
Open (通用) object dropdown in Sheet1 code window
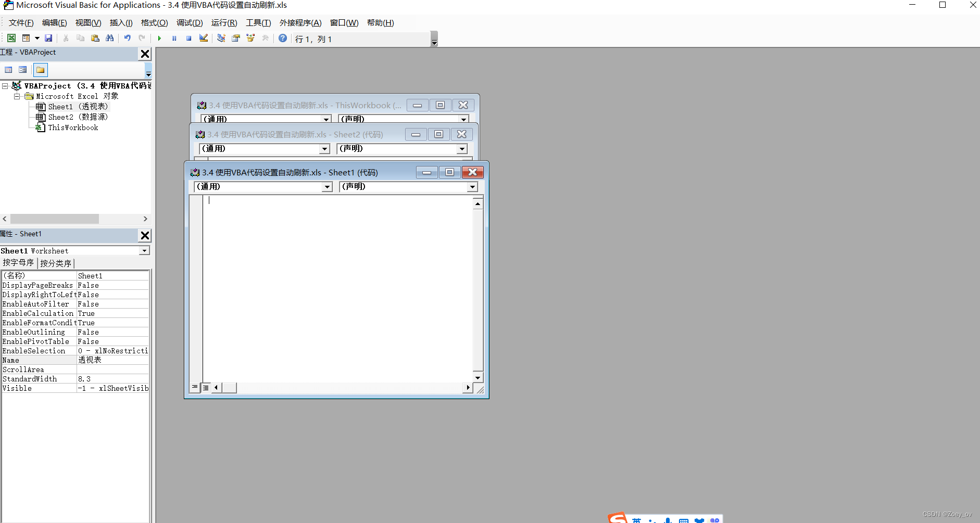click(x=327, y=187)
